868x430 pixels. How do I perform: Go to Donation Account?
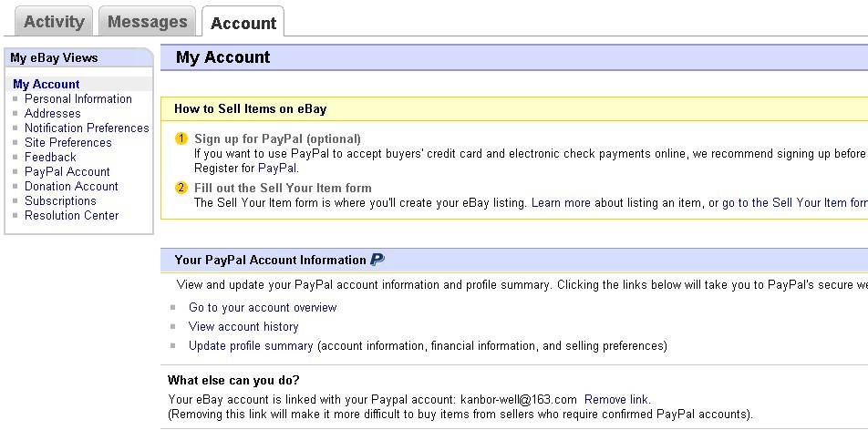coord(71,186)
